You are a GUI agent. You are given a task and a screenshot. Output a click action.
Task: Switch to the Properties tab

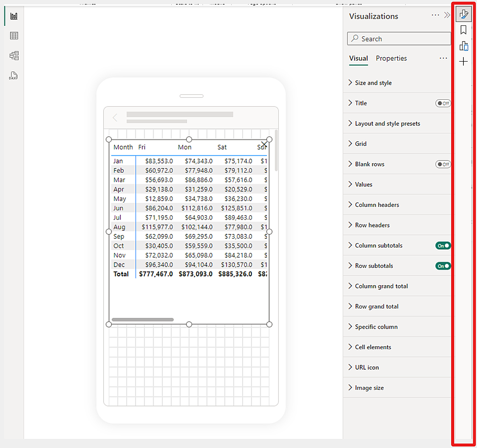point(391,58)
